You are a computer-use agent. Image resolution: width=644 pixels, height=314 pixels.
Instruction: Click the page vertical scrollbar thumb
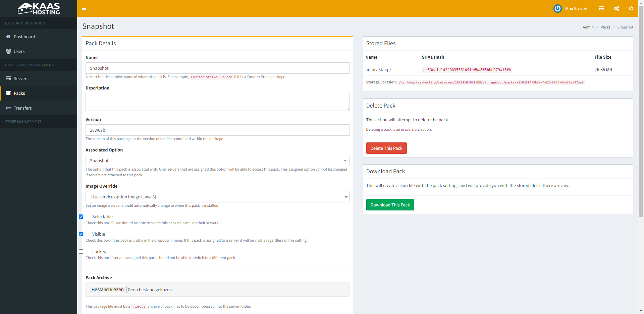click(641, 111)
